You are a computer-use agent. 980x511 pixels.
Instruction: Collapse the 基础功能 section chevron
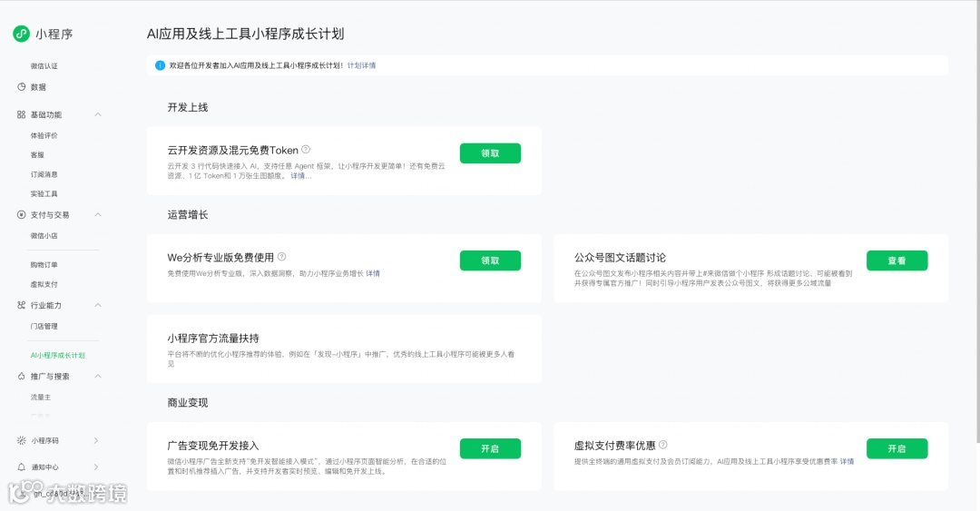tap(97, 114)
